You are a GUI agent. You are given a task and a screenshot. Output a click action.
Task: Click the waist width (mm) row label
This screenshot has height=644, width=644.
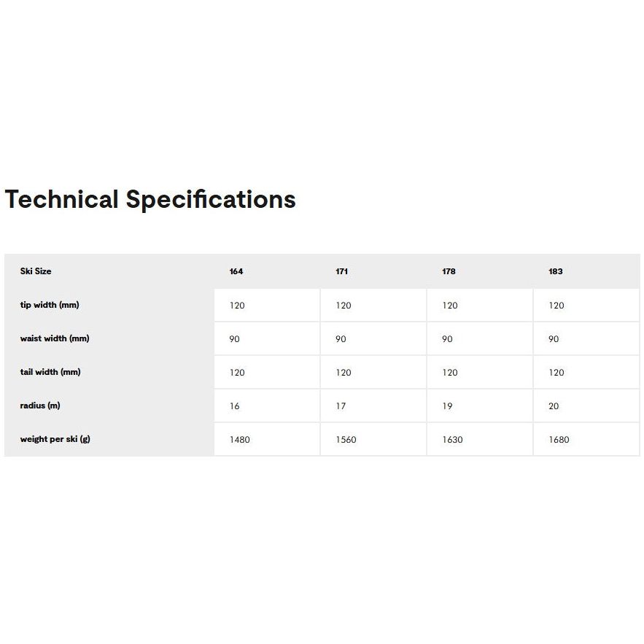click(55, 338)
